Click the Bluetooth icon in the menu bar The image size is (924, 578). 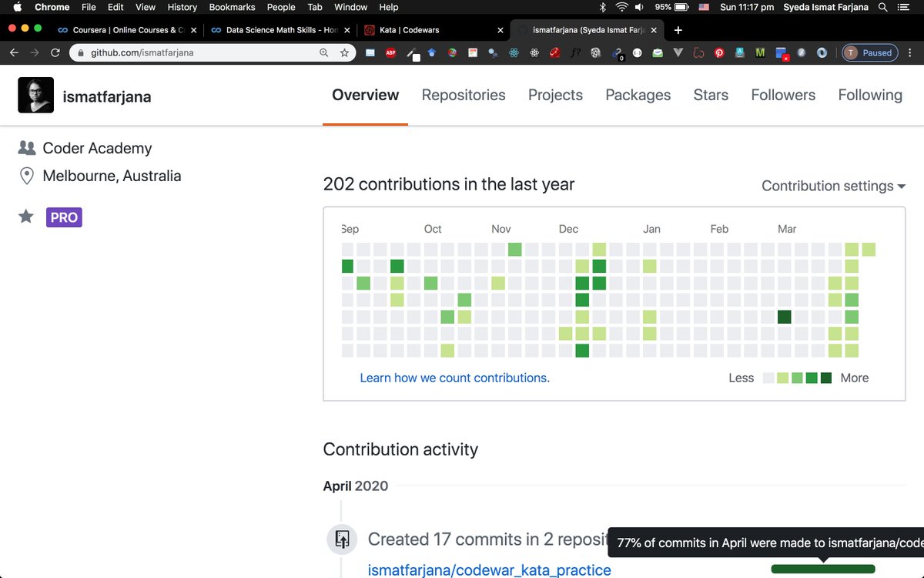click(x=603, y=7)
